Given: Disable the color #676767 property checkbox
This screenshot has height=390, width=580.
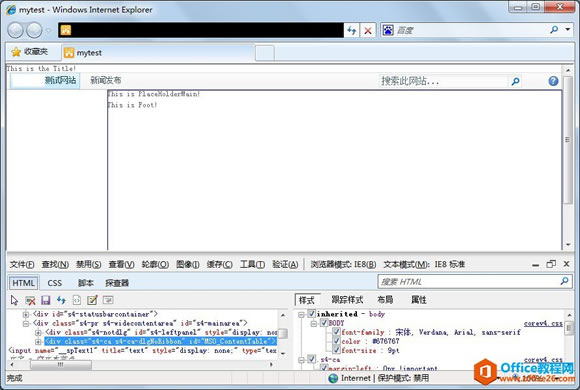Looking at the screenshot, I should click(336, 341).
